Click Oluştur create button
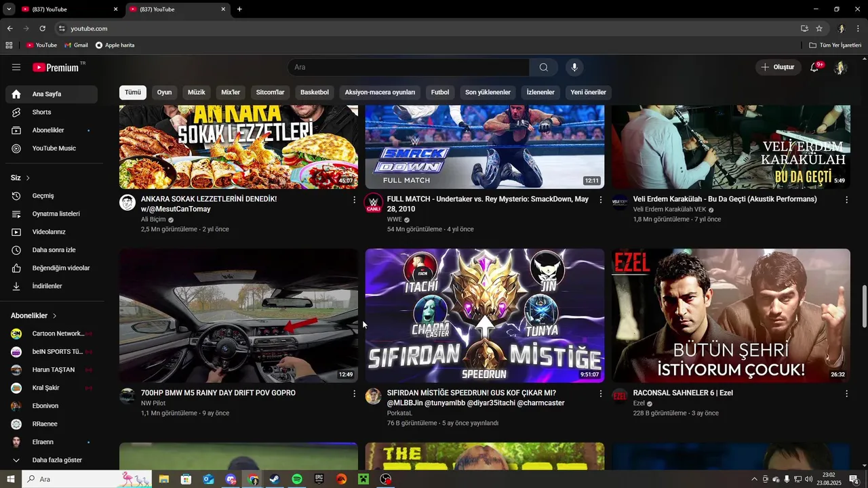The image size is (868, 488). pos(778,67)
